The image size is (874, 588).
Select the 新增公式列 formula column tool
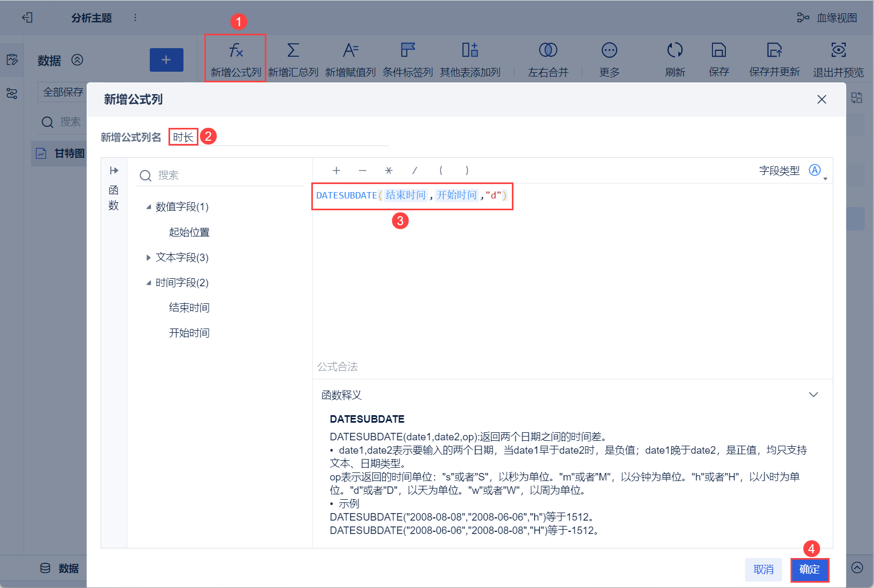pos(235,58)
